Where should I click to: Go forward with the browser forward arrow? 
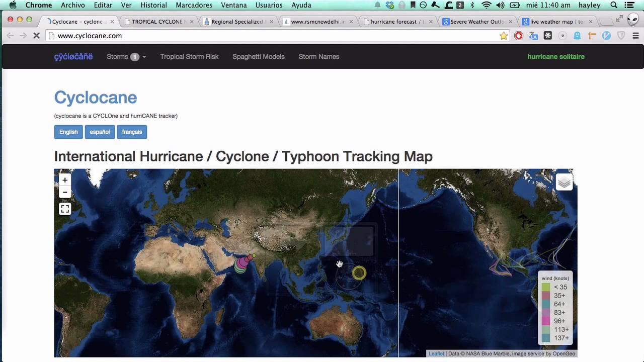pos(23,36)
